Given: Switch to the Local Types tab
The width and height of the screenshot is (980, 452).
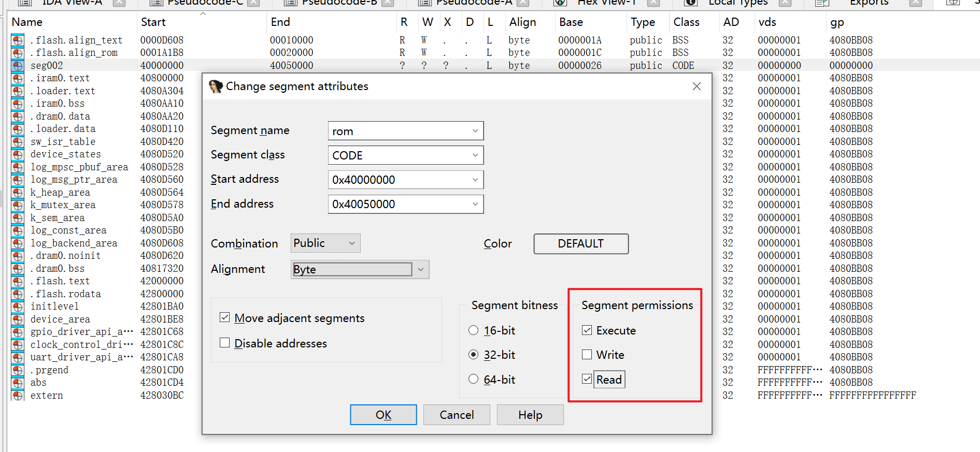Looking at the screenshot, I should point(737,3).
